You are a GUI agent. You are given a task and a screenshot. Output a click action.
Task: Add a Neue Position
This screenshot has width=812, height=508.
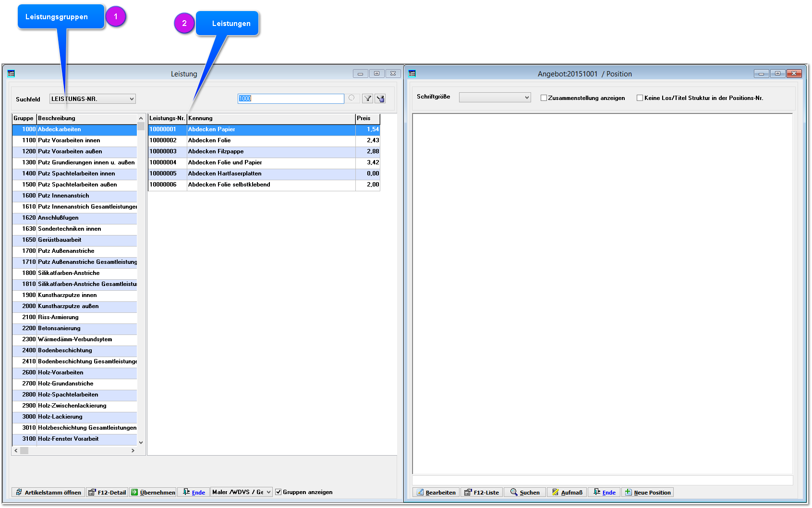647,492
